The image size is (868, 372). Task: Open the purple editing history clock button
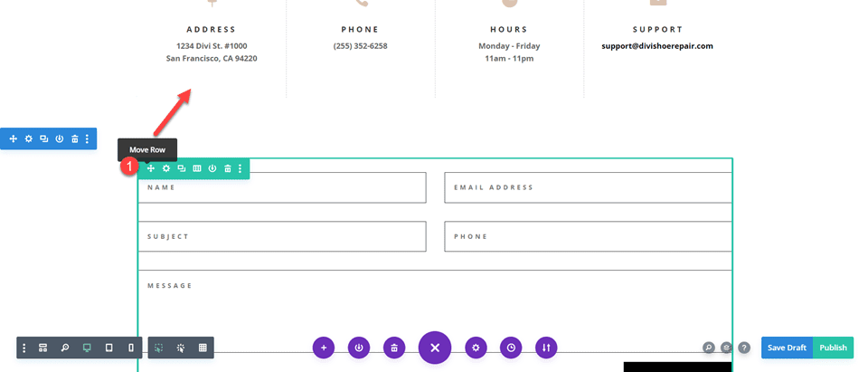[512, 348]
